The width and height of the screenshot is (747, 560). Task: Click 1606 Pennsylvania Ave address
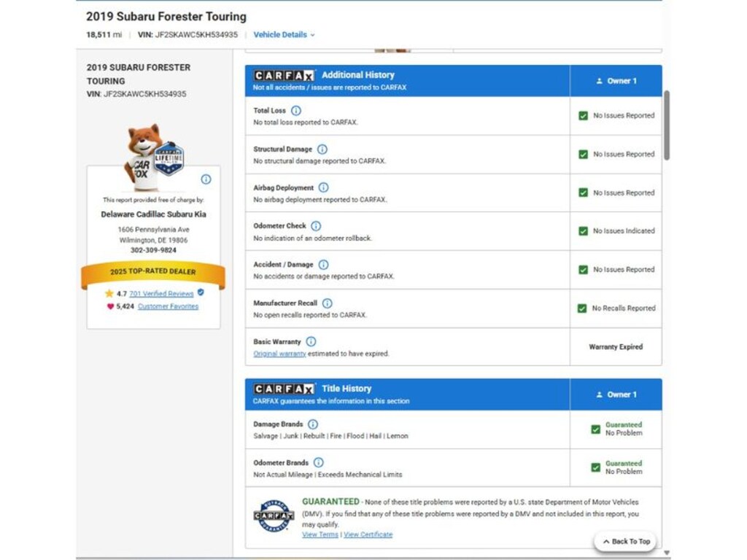[x=153, y=230]
